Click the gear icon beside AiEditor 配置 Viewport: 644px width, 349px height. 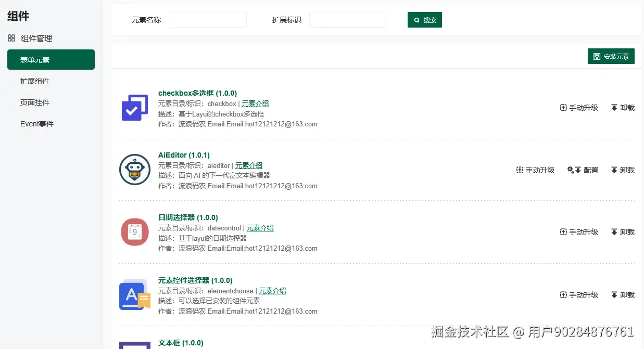571,170
